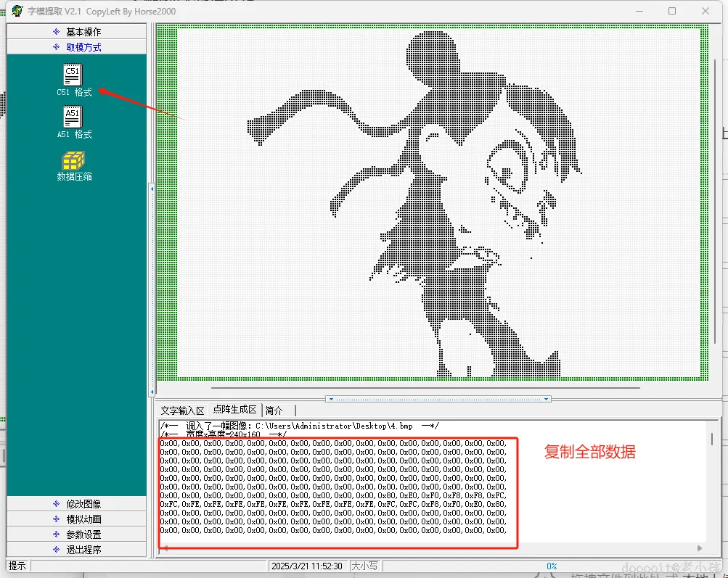Screen dimensions: 728x578
Task: Click the 大小写 status bar indicator
Action: (x=364, y=566)
